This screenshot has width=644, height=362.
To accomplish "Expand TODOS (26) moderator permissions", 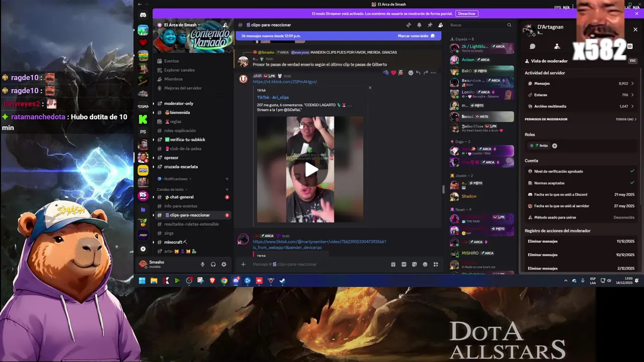I will [x=626, y=119].
